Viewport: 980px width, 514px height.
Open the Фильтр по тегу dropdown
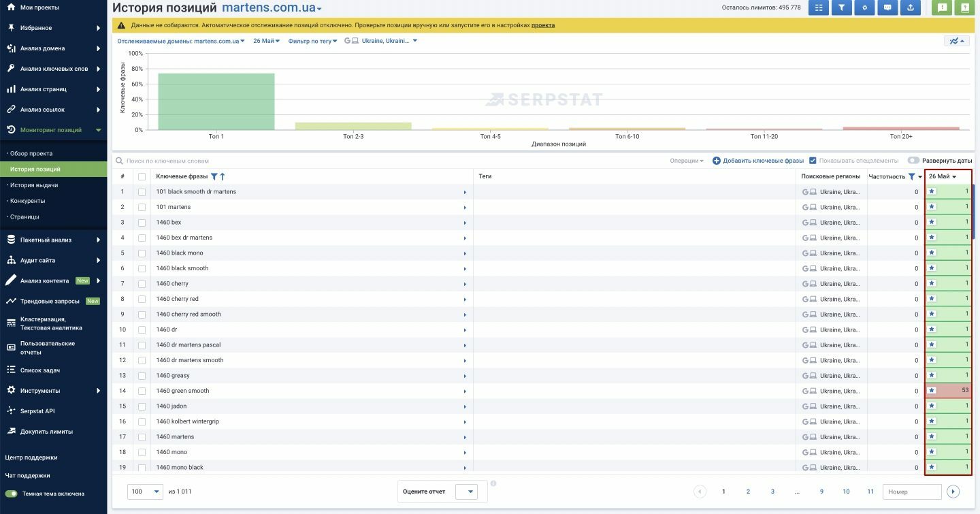pyautogui.click(x=312, y=41)
